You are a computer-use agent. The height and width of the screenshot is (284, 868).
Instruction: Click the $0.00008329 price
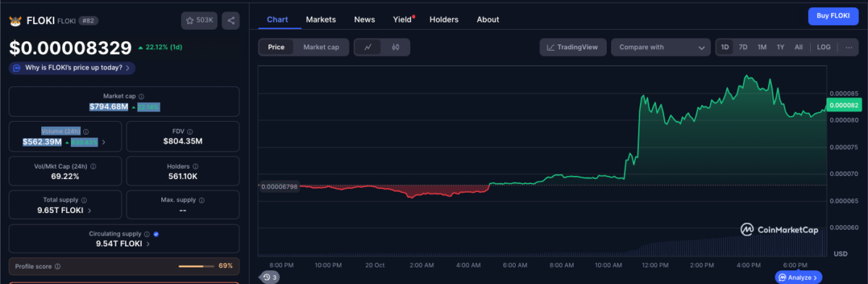click(x=70, y=48)
